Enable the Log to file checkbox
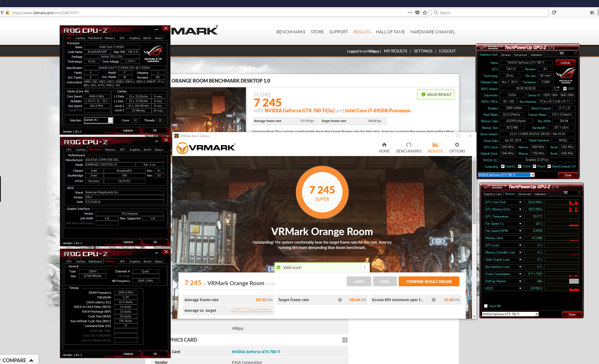Viewport: 599px width, 364px height. 486,306
